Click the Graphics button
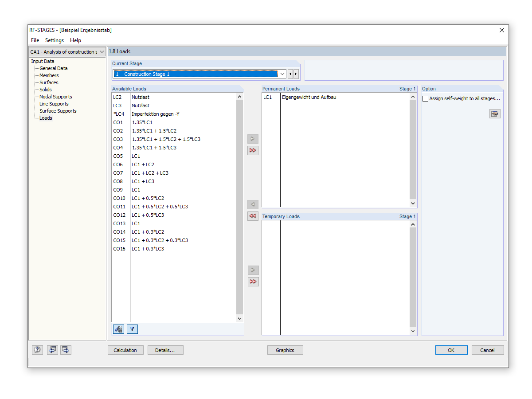 (285, 350)
